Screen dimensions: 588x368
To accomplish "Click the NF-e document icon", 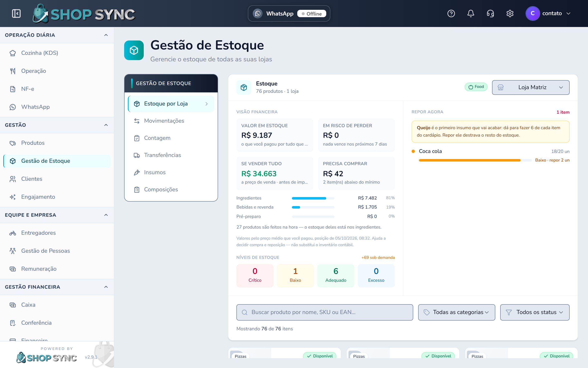I will [13, 89].
